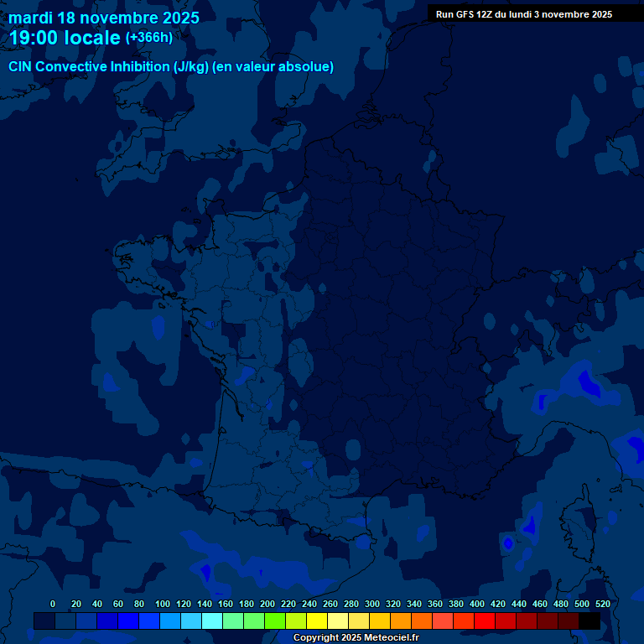Select the red swatch between 400 and 420

click(484, 621)
